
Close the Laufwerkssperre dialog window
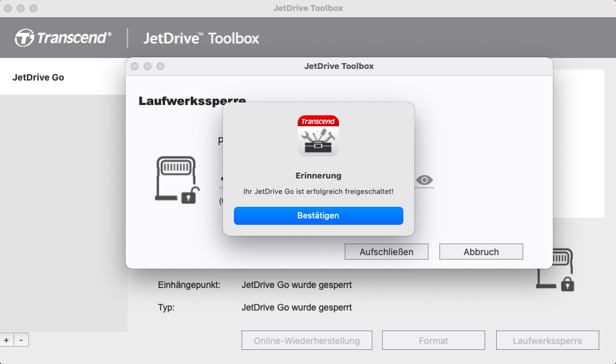pos(135,66)
